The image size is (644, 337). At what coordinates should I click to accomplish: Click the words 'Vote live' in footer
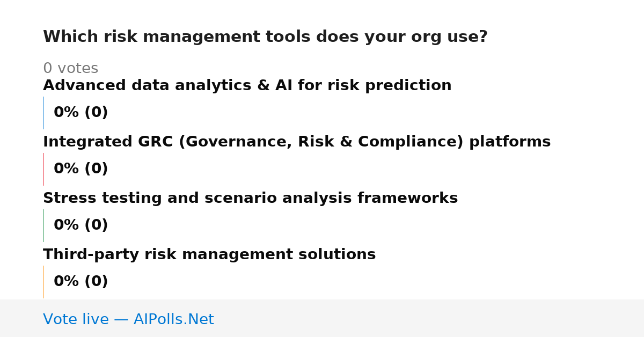click(76, 319)
